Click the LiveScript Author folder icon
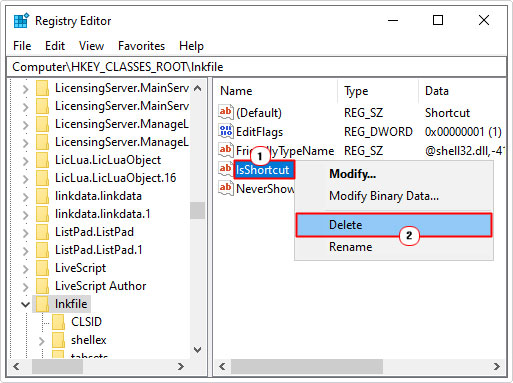The image size is (513, 383). click(x=42, y=286)
